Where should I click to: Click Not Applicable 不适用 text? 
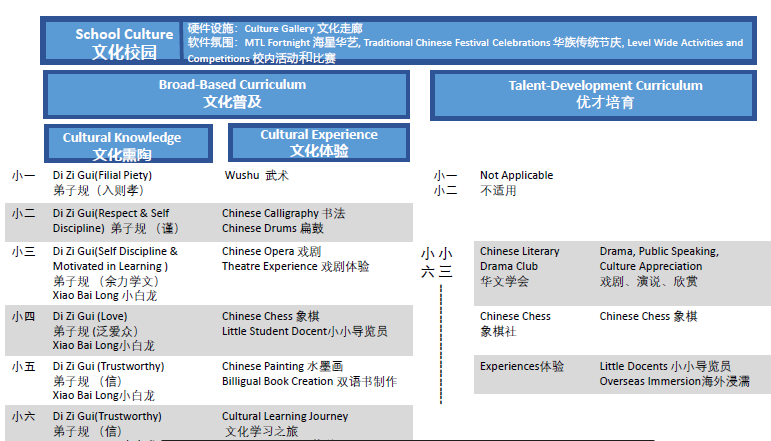pos(516,183)
